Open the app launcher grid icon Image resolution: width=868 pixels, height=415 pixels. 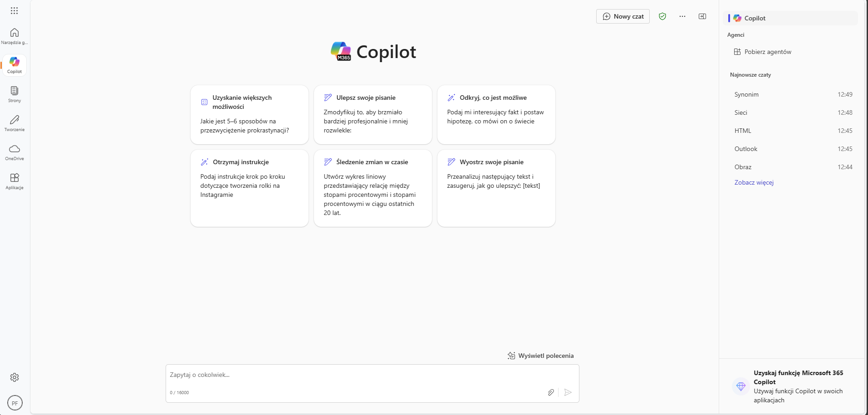click(x=15, y=11)
